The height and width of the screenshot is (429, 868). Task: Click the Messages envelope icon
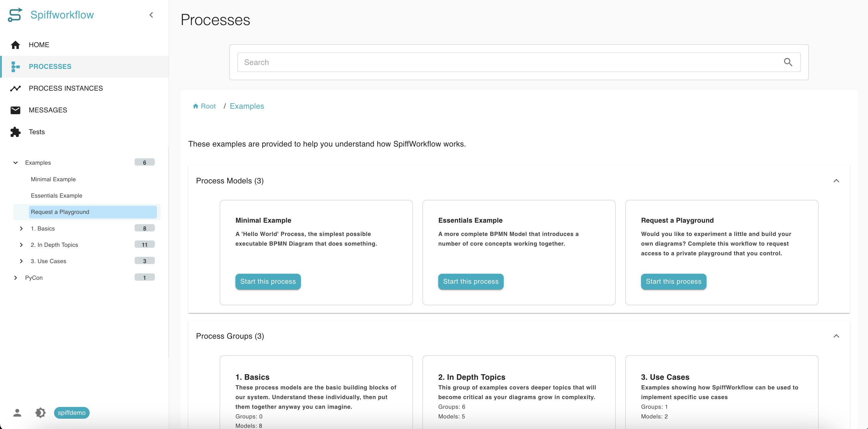click(15, 110)
